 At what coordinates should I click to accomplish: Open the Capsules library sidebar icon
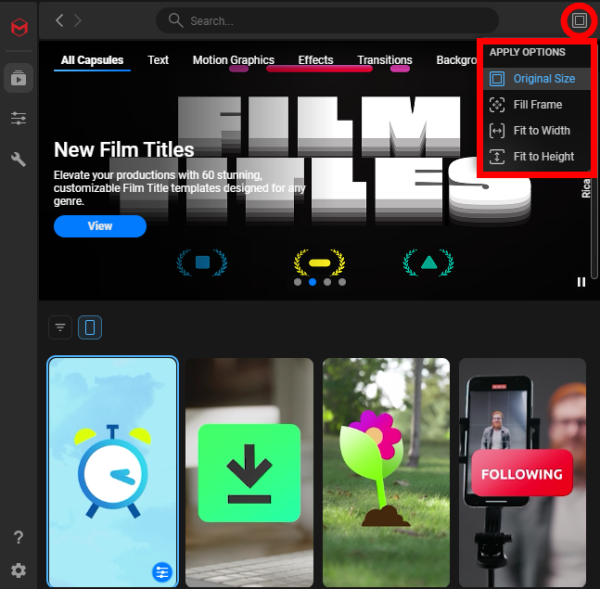(18, 78)
